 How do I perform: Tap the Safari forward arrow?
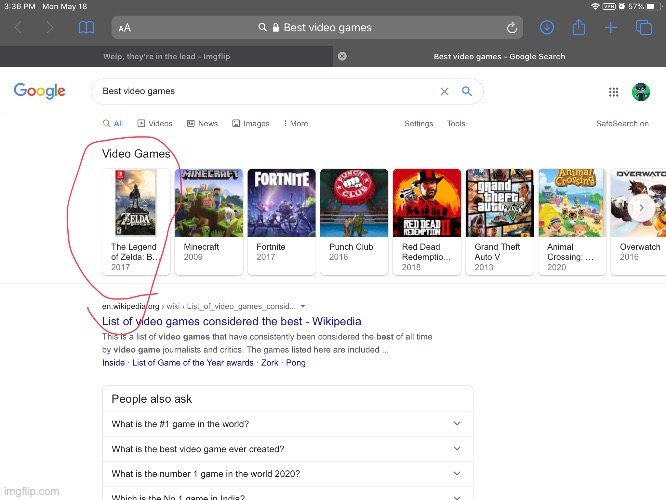pos(50,28)
